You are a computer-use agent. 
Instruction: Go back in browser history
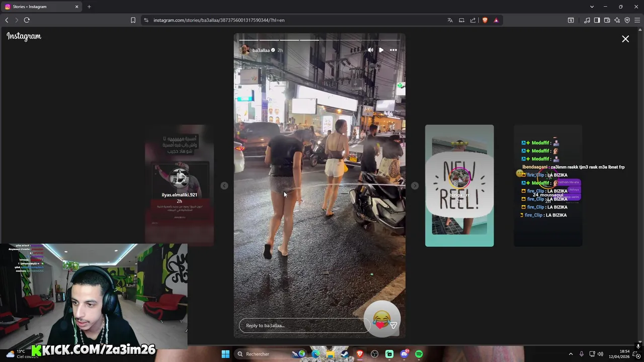point(7,20)
